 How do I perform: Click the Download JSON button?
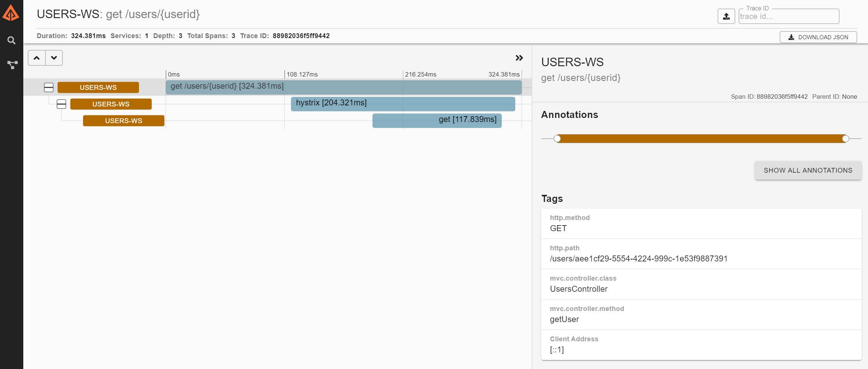tap(818, 37)
